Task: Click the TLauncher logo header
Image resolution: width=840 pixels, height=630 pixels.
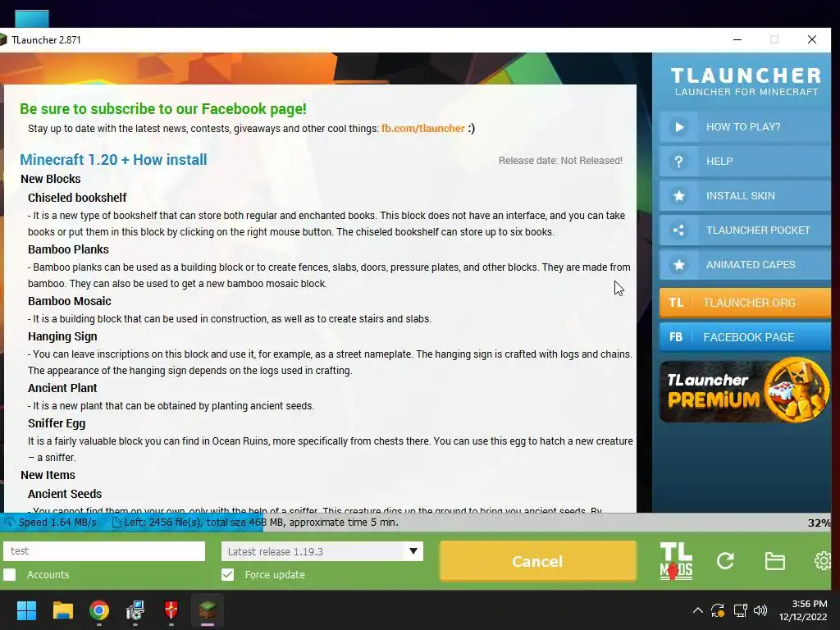Action: [x=746, y=81]
